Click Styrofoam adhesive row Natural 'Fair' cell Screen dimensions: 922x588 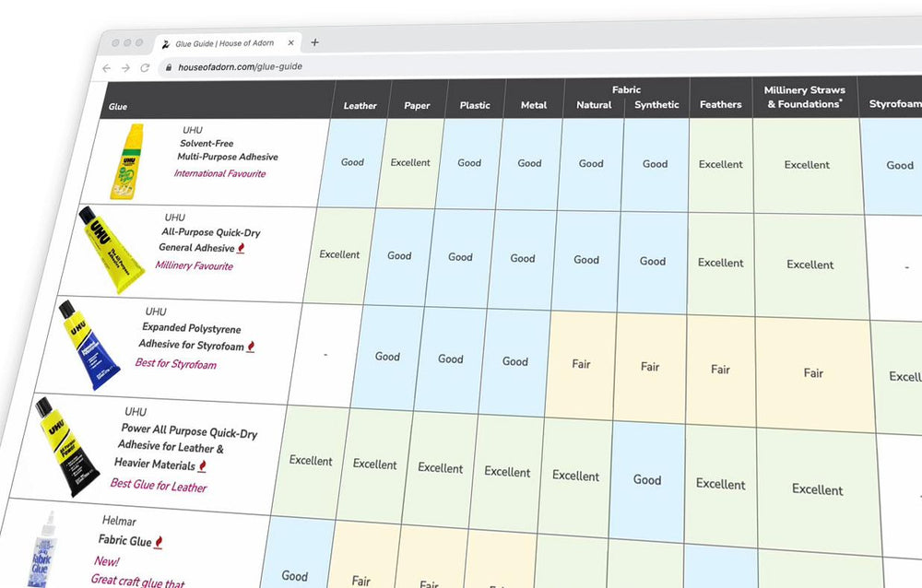pyautogui.click(x=581, y=364)
